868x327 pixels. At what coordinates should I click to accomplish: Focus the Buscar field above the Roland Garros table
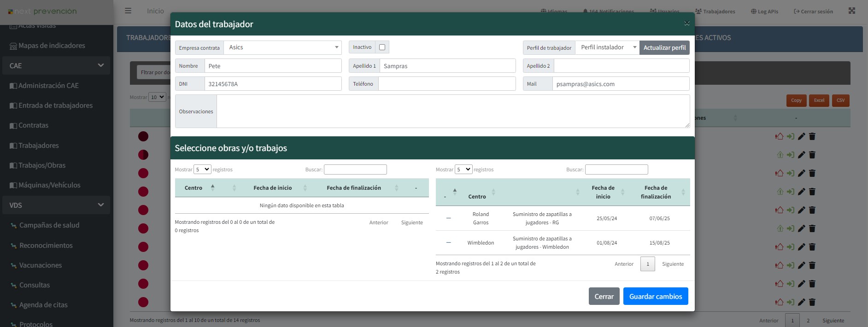(616, 169)
